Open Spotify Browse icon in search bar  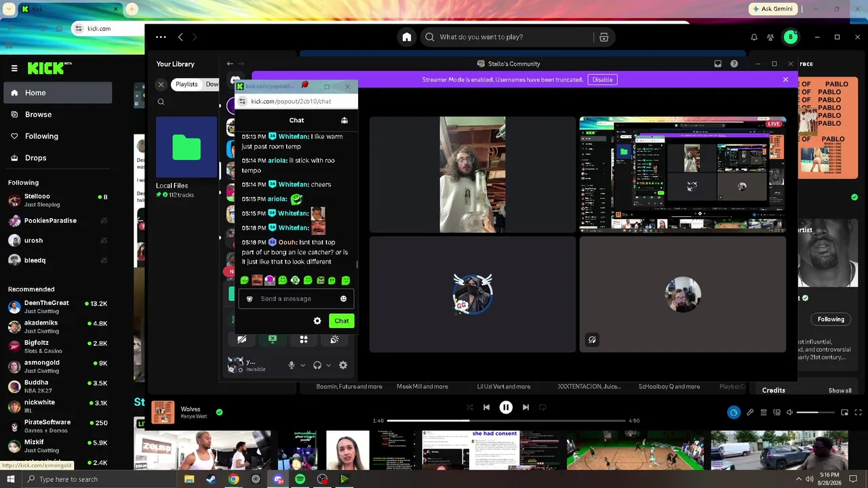(604, 37)
